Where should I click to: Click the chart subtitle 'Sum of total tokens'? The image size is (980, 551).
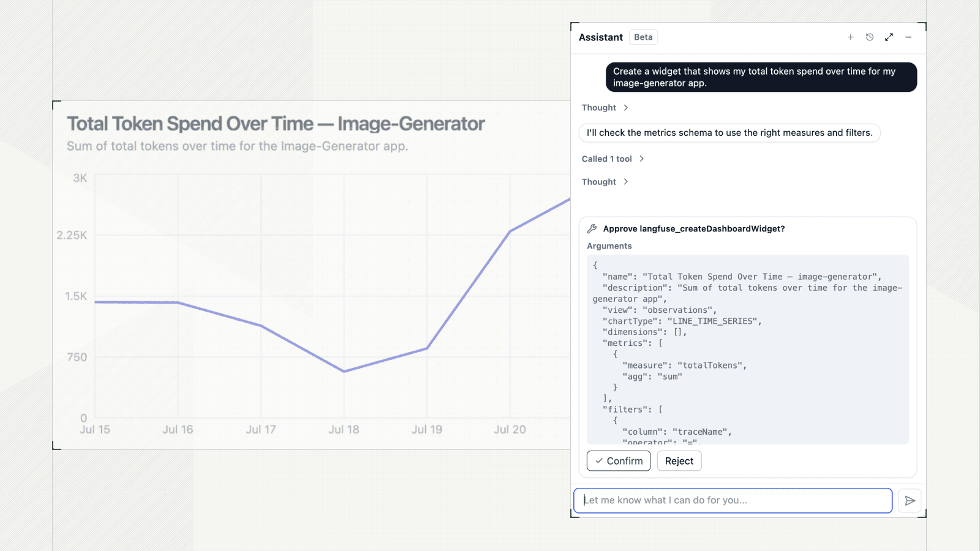pos(238,146)
